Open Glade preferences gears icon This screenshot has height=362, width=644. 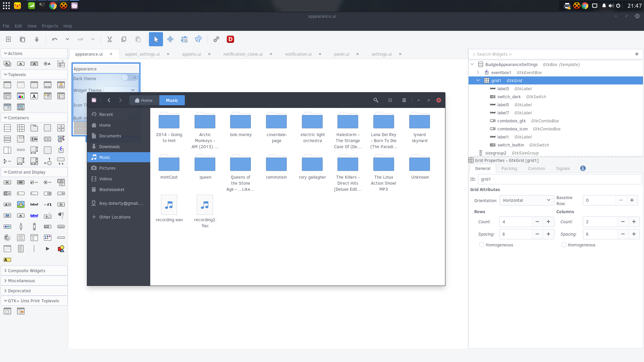pos(216,40)
